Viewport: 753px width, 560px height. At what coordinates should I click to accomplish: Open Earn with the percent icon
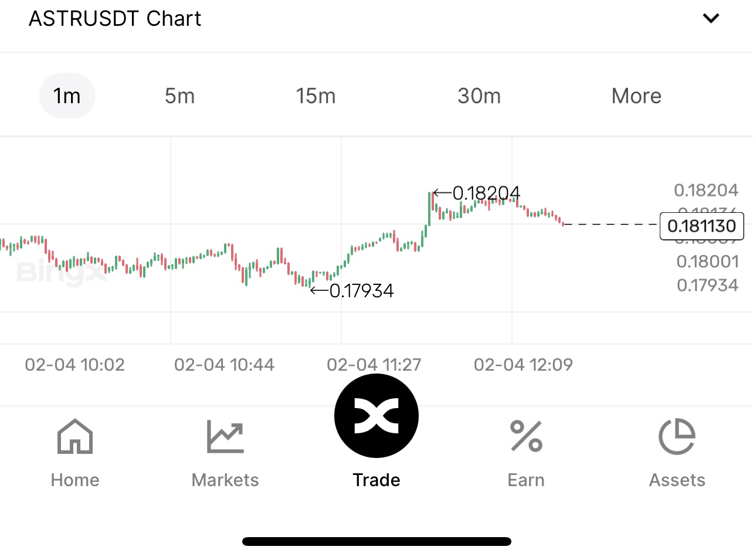tap(526, 437)
